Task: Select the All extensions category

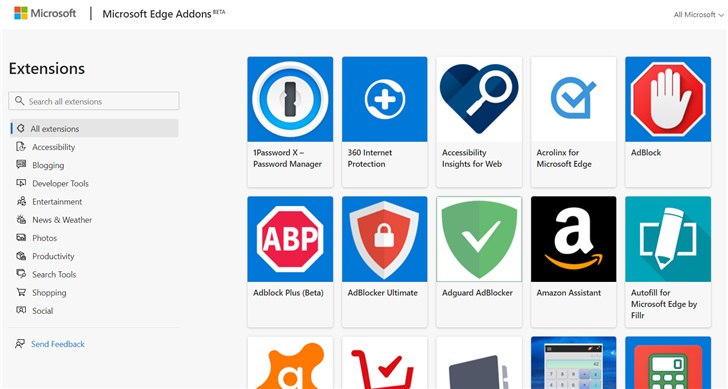Action: tap(94, 129)
